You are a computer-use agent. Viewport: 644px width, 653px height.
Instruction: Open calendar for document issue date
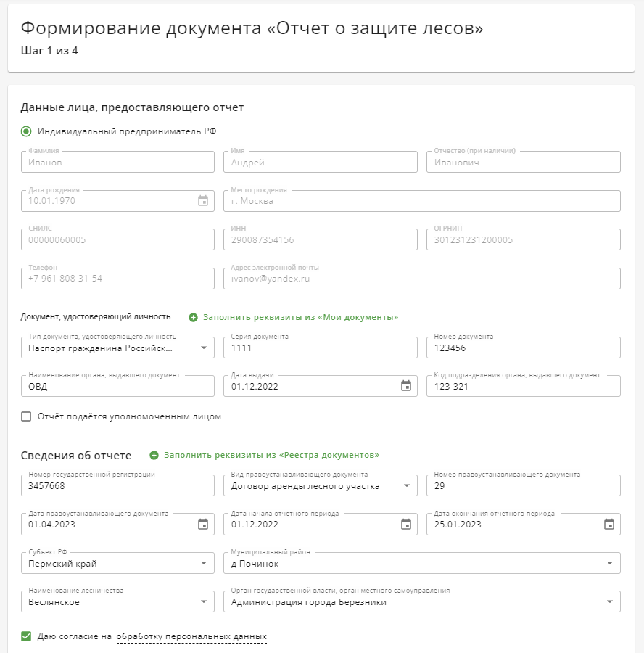[406, 386]
